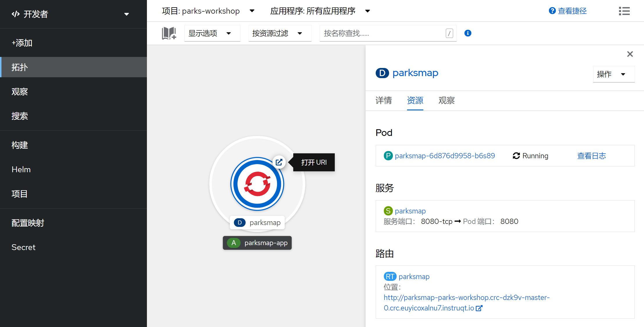Close the parksmap details panel
Viewport: 644px width, 327px height.
tap(630, 54)
